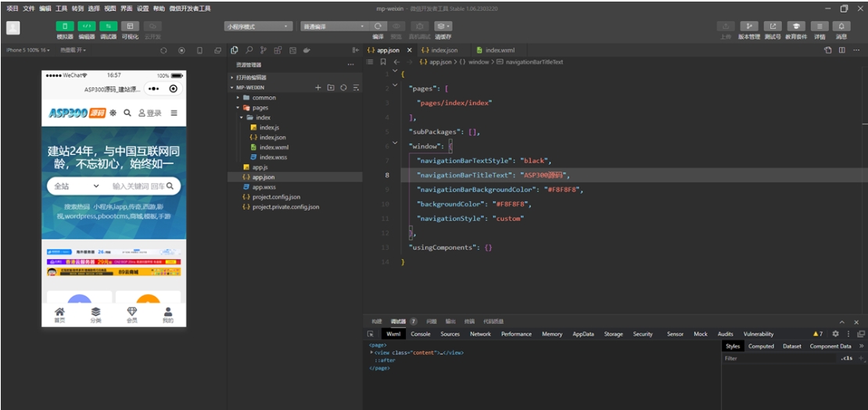Refresh the MP-WEIXIN file explorer
868x410 pixels.
pos(344,88)
